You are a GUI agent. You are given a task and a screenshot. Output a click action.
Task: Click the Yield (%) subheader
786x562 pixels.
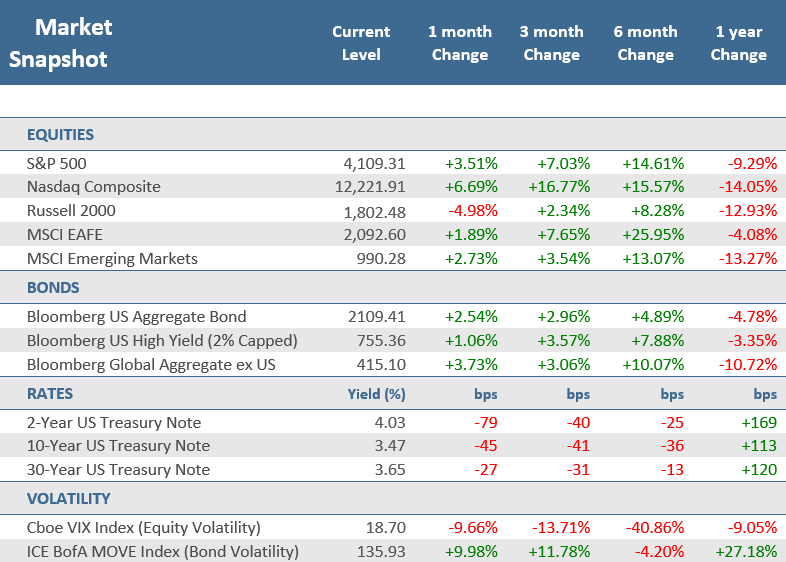tap(376, 394)
